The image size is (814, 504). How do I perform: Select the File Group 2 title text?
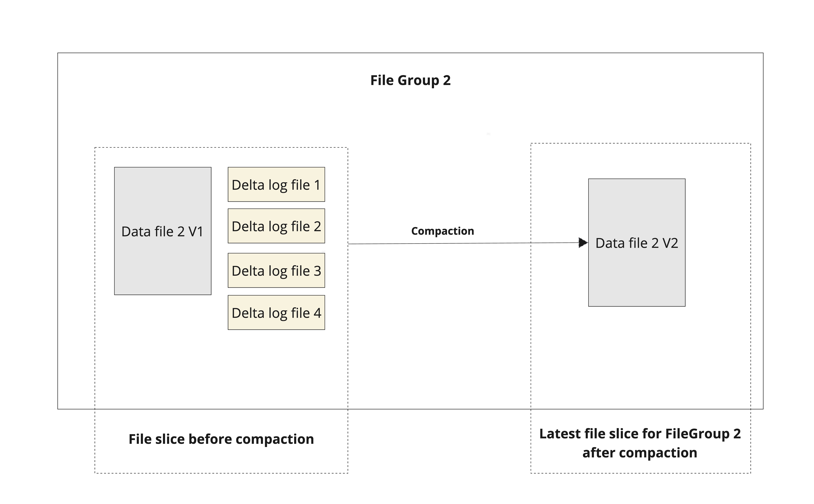click(410, 80)
